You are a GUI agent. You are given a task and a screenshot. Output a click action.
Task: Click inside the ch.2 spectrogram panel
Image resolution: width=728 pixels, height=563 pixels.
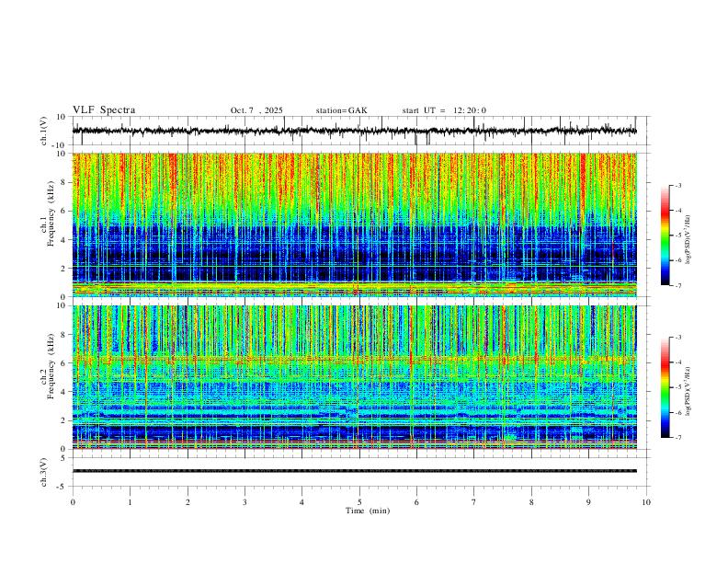pos(354,377)
